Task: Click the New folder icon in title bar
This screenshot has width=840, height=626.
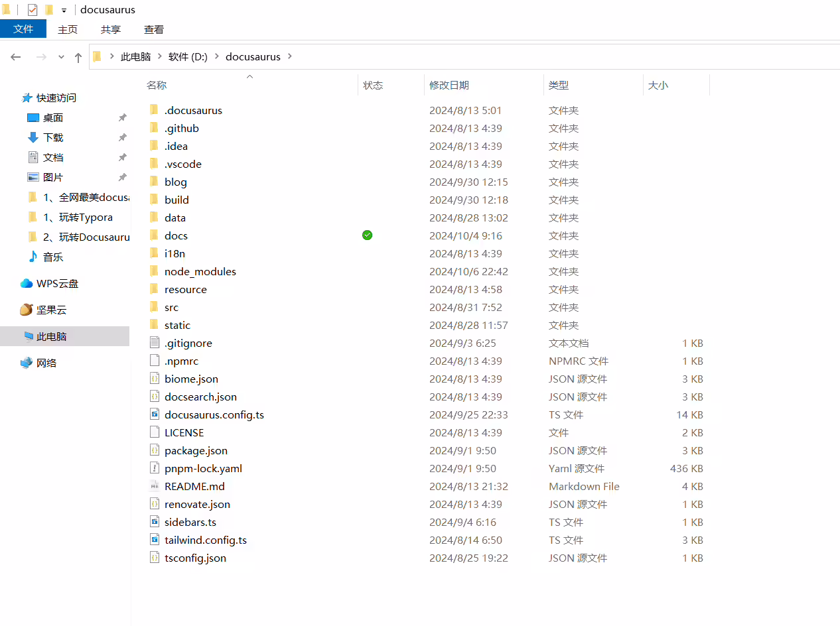Action: 49,10
